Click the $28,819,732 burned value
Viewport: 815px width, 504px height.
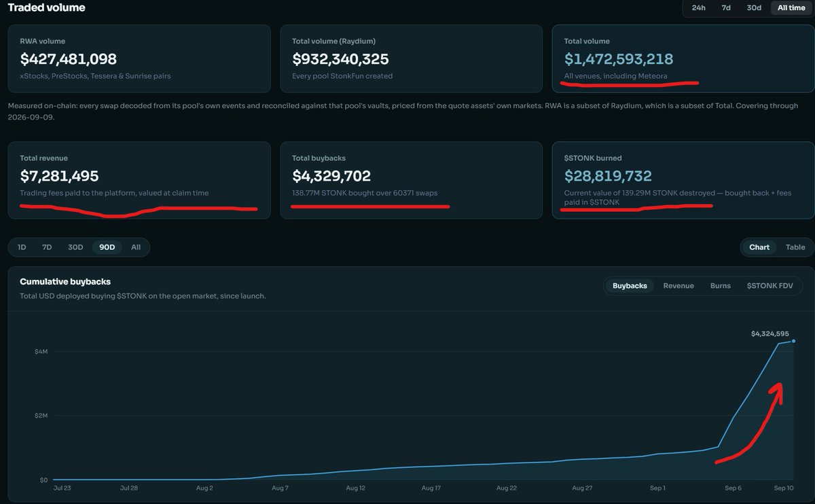click(608, 176)
